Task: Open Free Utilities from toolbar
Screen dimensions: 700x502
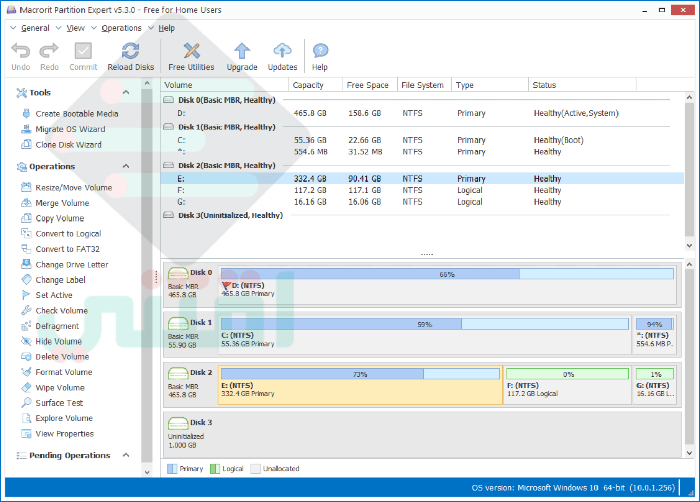Action: (x=192, y=51)
